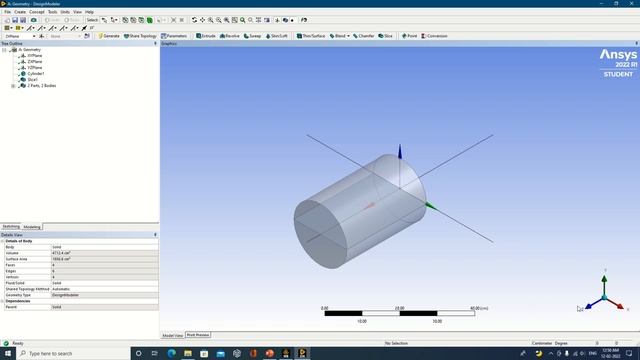
Task: Click the cylinder body in the graphics view
Action: 360,211
